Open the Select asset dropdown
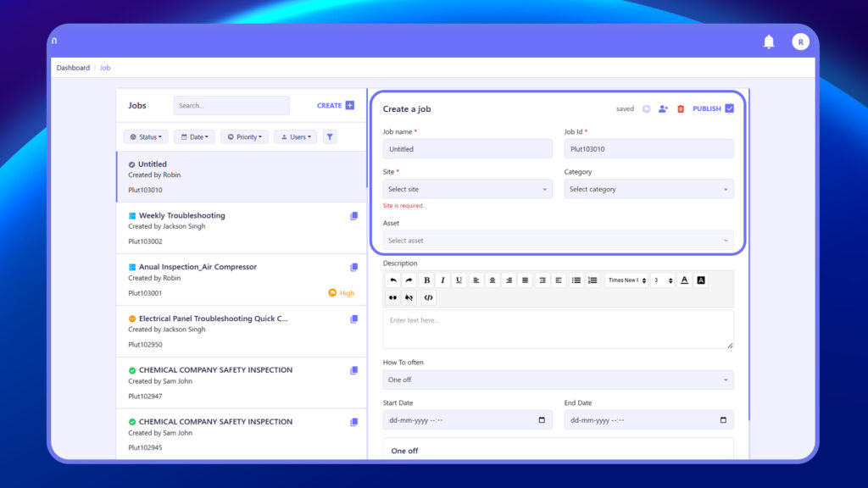The width and height of the screenshot is (868, 488). pos(558,241)
